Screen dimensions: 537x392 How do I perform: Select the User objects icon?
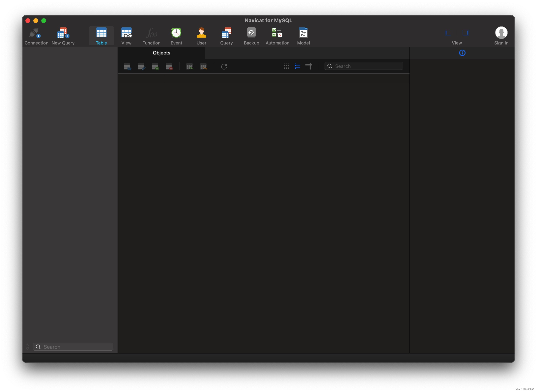(201, 33)
